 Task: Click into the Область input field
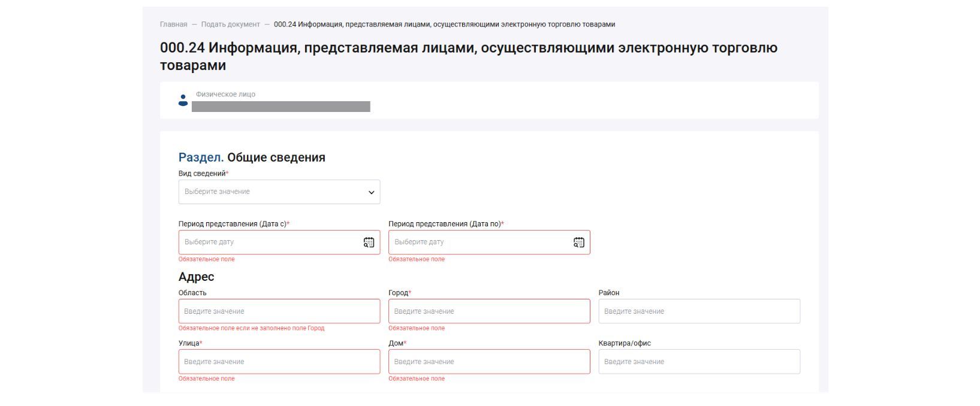pos(279,311)
